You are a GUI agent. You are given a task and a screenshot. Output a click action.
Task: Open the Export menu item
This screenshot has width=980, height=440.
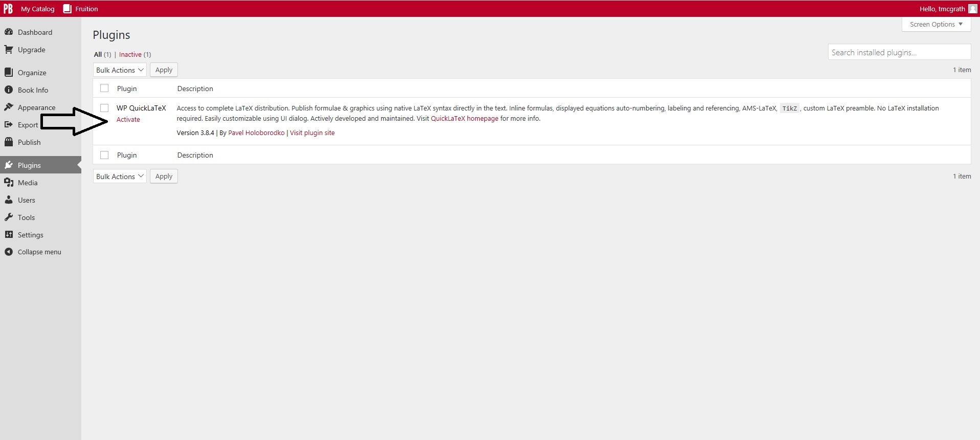(x=28, y=125)
